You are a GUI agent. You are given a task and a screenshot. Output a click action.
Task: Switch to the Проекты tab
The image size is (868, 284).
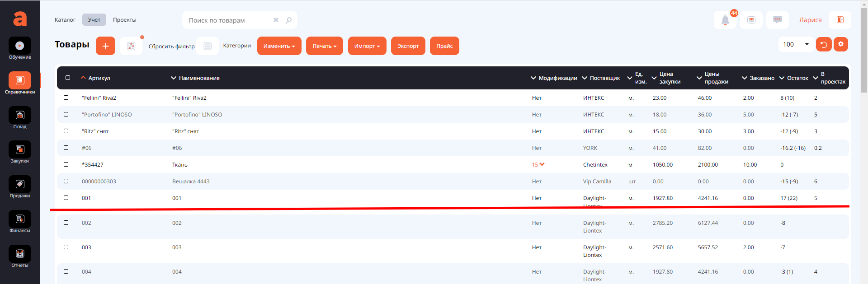click(x=124, y=20)
